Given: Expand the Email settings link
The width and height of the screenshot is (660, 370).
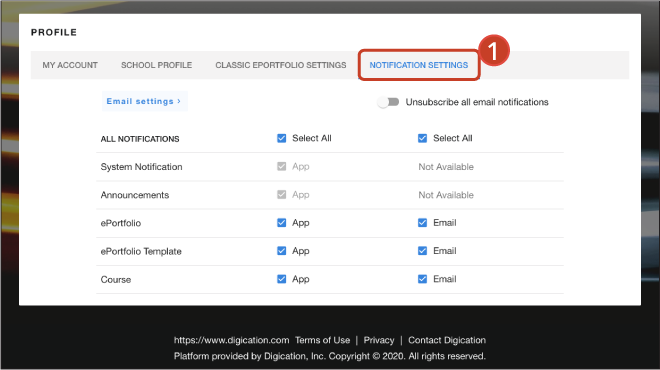Looking at the screenshot, I should [x=144, y=101].
